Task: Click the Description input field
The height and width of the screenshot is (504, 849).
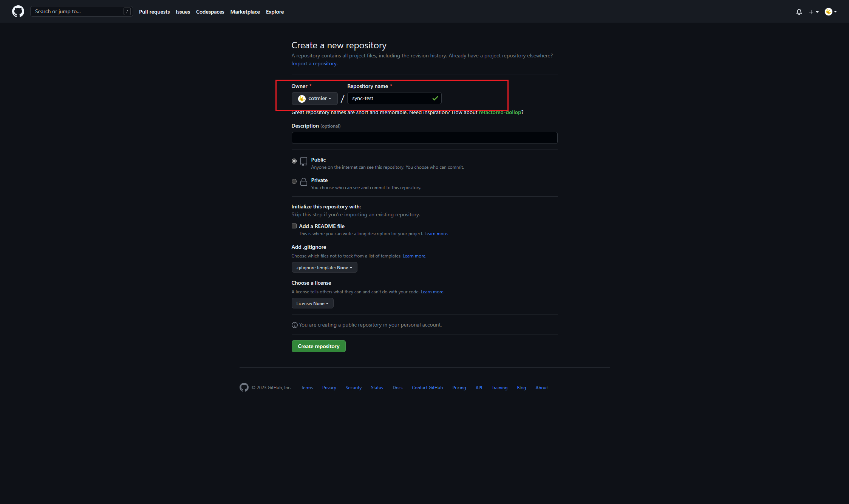Action: pos(424,138)
